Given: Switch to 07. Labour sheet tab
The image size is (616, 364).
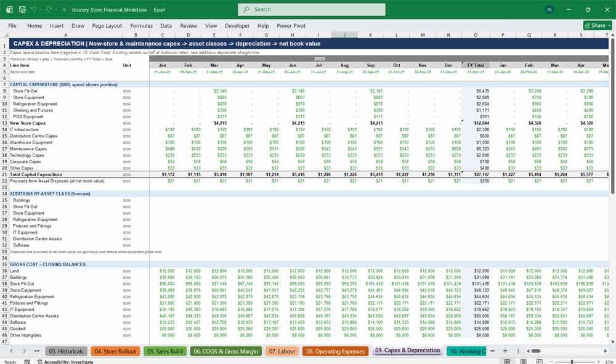Looking at the screenshot, I should (x=282, y=351).
